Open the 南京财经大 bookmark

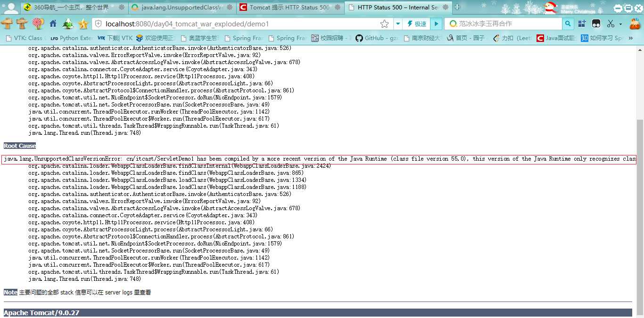click(423, 38)
